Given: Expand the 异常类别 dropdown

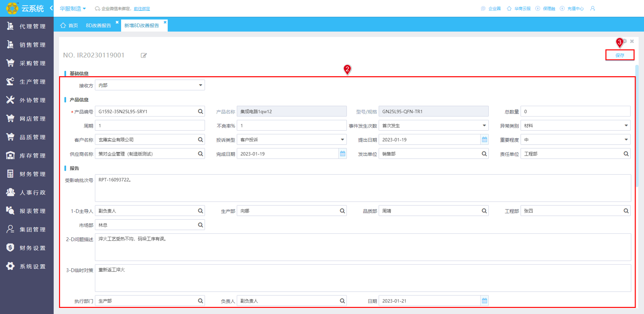Looking at the screenshot, I should pos(626,126).
